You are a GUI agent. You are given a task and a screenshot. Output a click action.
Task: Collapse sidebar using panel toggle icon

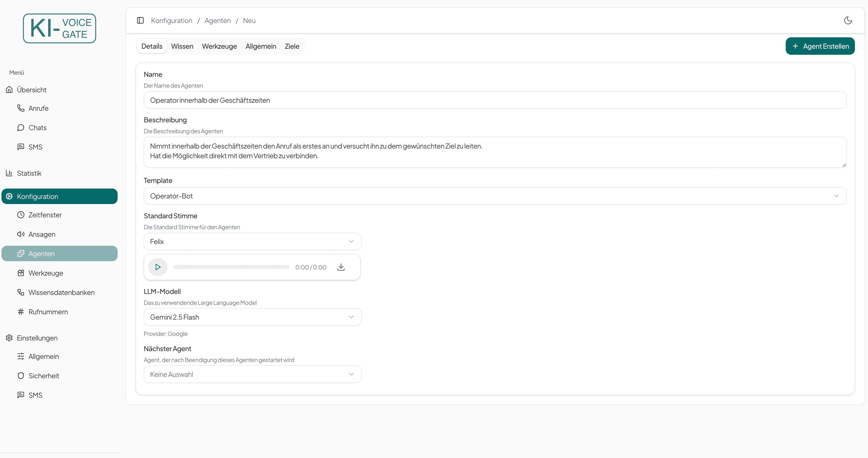click(140, 21)
